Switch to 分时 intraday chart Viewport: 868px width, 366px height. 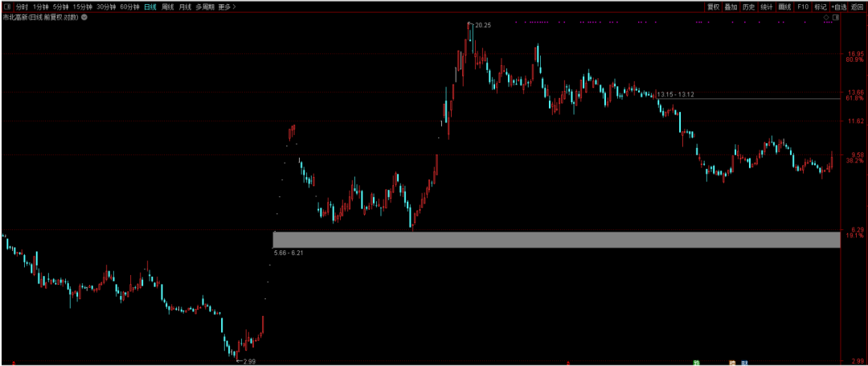tap(21, 7)
